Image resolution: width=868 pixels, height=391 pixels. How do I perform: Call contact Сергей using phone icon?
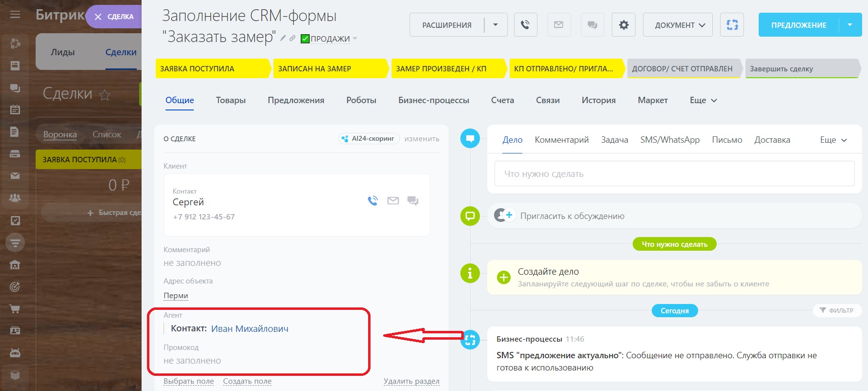(373, 201)
